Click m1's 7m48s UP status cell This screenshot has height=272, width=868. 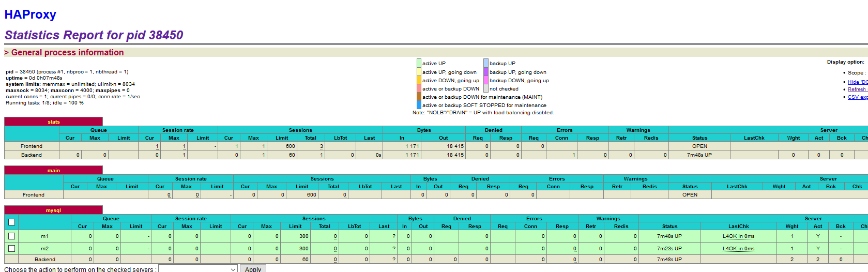[x=669, y=236]
